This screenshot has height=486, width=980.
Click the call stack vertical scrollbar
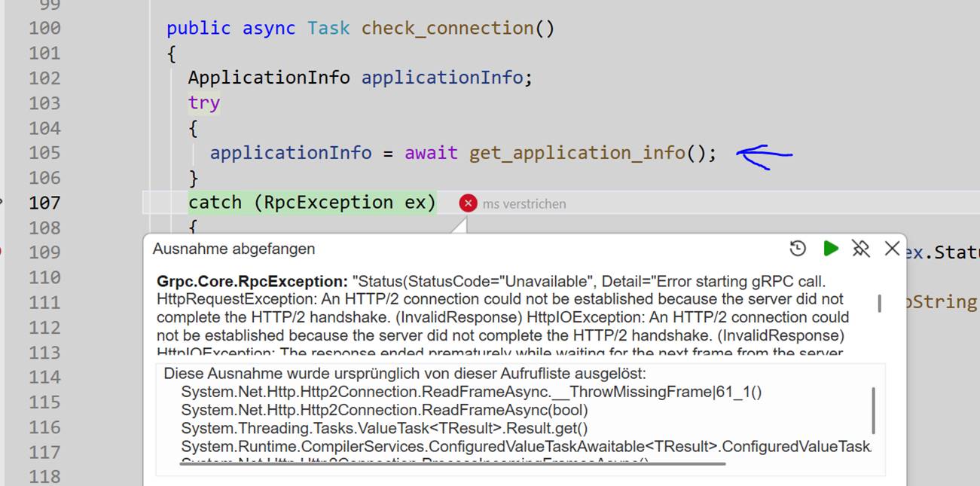click(x=873, y=411)
